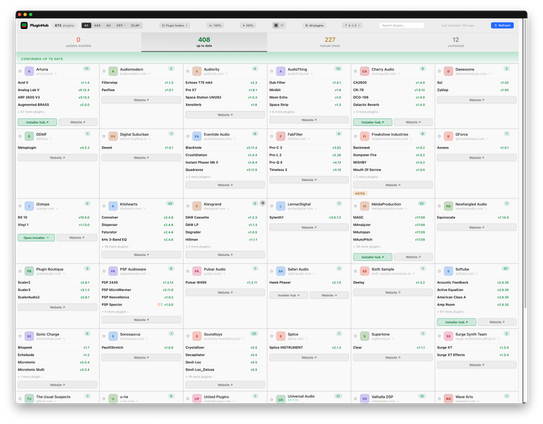This screenshot has width=543, height=424.
Task: Select the AAX format filter
Action: (x=97, y=25)
